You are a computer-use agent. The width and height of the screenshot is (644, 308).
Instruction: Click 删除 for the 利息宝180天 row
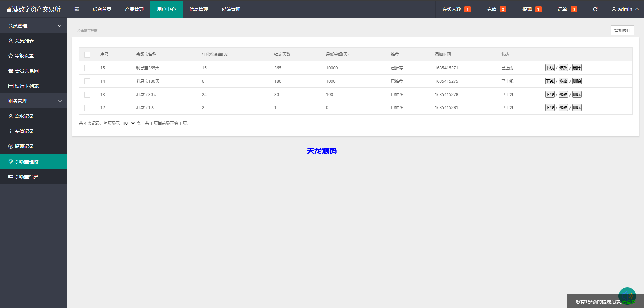(x=577, y=81)
